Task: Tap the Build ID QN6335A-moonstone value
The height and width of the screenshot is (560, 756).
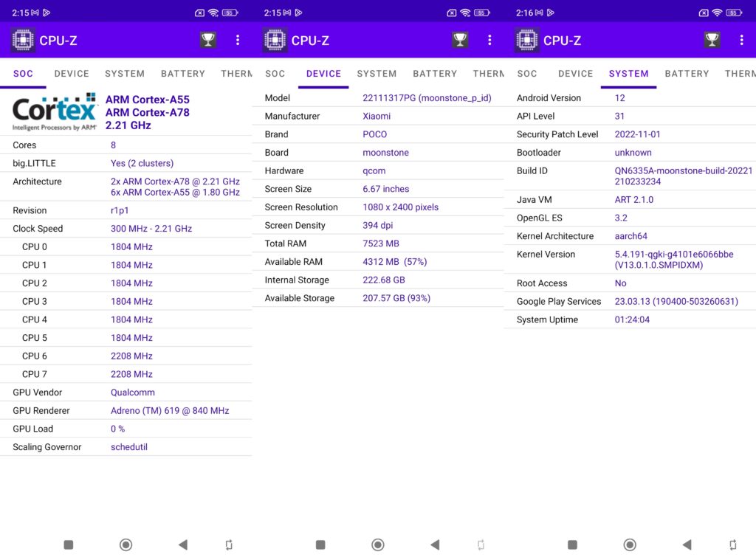Action: (684, 176)
